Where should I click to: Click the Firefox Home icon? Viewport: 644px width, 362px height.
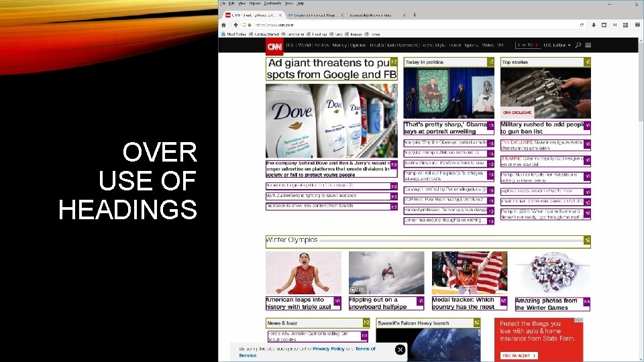223,25
